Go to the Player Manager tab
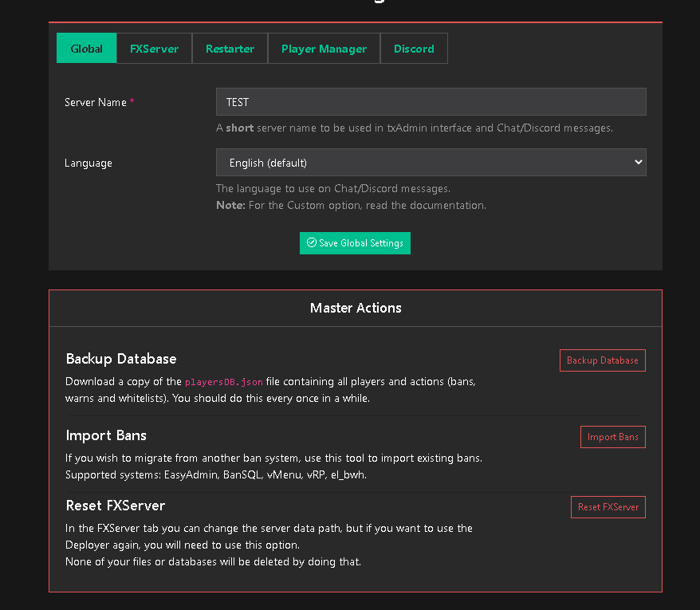This screenshot has height=610, width=700. 324,49
